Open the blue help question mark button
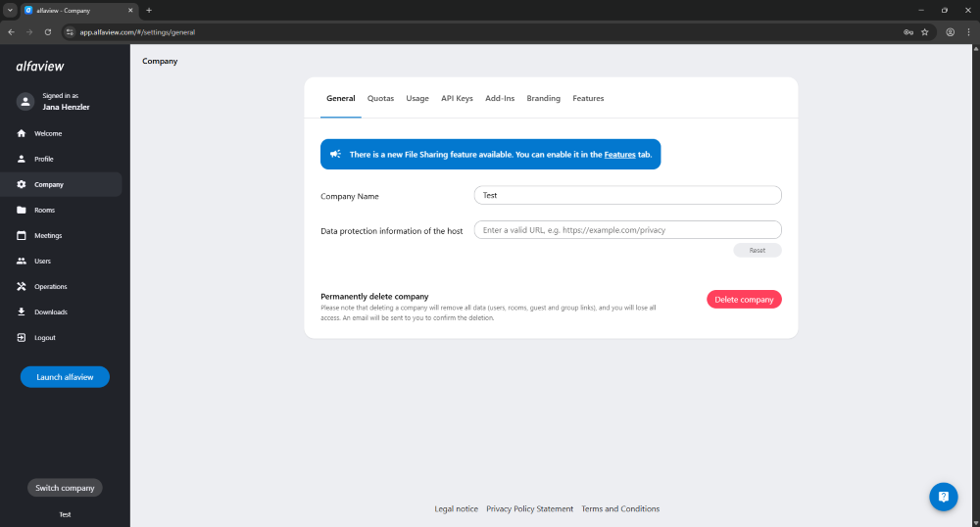Image resolution: width=980 pixels, height=527 pixels. 943,497
